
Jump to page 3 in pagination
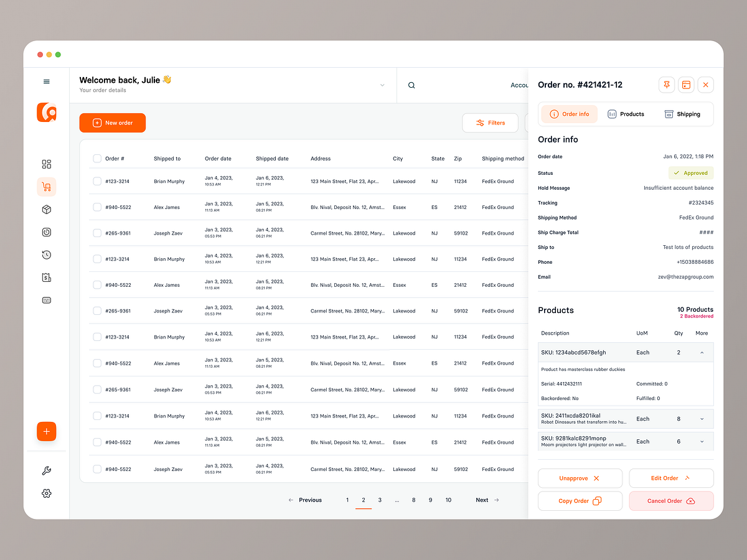click(380, 500)
